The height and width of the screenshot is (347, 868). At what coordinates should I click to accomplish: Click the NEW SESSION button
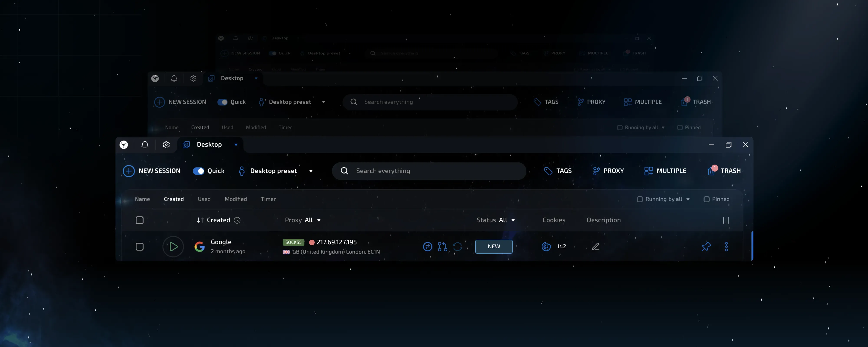pos(152,171)
